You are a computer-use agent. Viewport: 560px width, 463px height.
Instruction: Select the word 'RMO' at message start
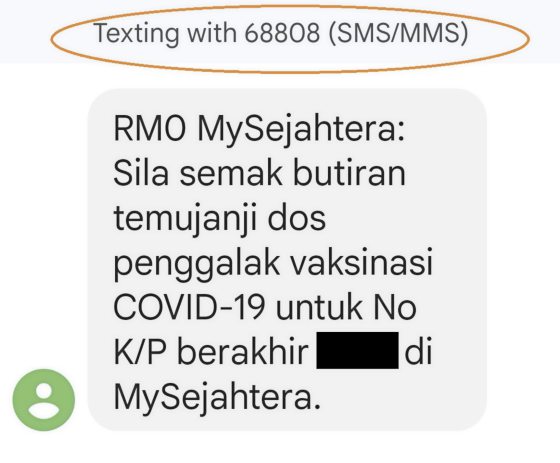click(150, 128)
